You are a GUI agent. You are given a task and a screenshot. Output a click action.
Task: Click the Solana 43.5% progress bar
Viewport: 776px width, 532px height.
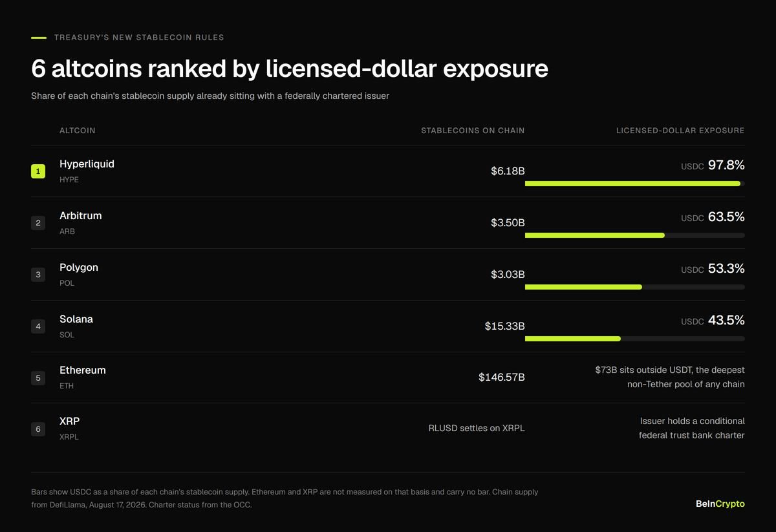pos(635,339)
